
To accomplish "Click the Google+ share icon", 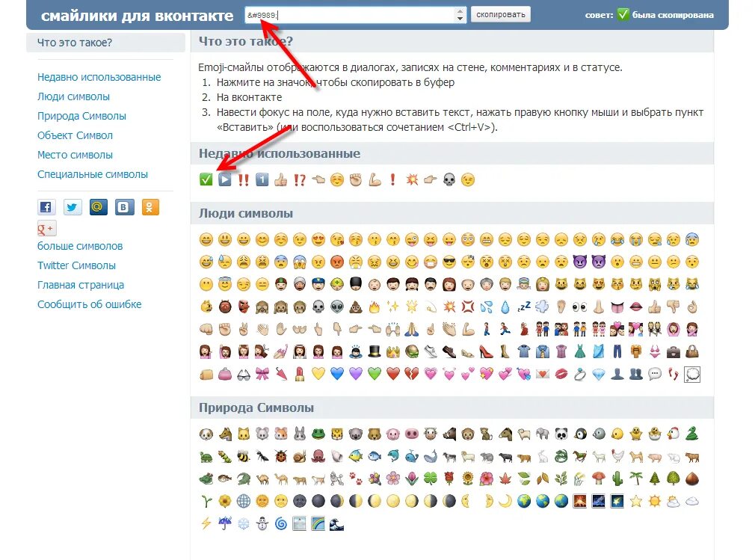I will (46, 229).
